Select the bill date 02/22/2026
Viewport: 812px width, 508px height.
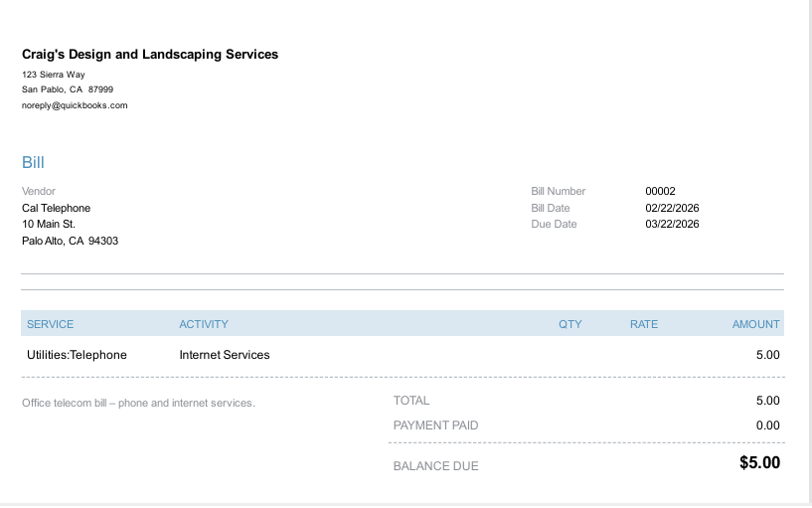(x=672, y=208)
